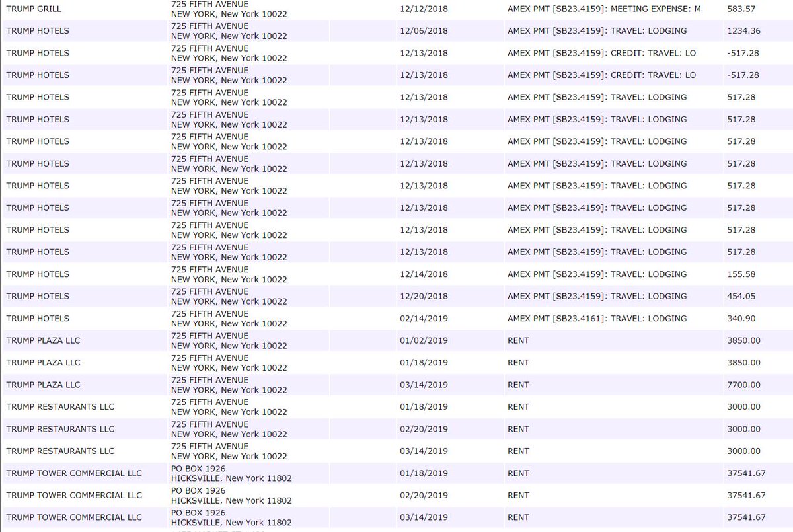
Task: Select TRUMP PLAZA LLC in the 01/02/2019 row
Action: 43,341
